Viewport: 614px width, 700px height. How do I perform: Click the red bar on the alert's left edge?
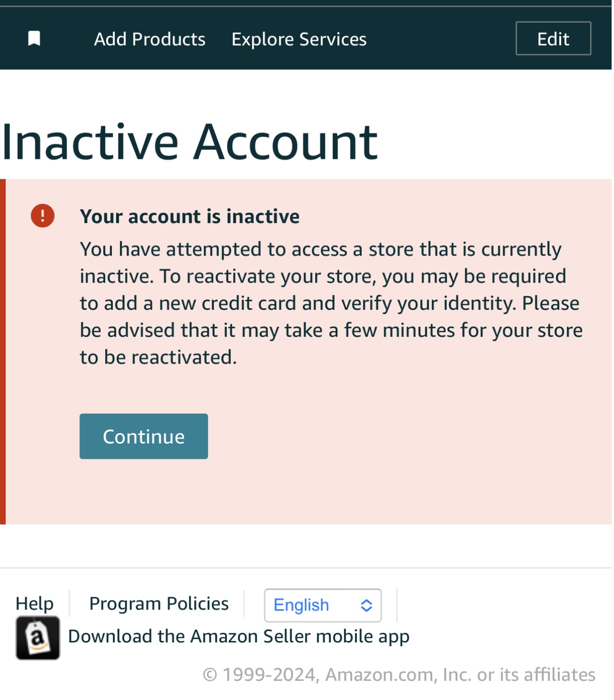3,352
